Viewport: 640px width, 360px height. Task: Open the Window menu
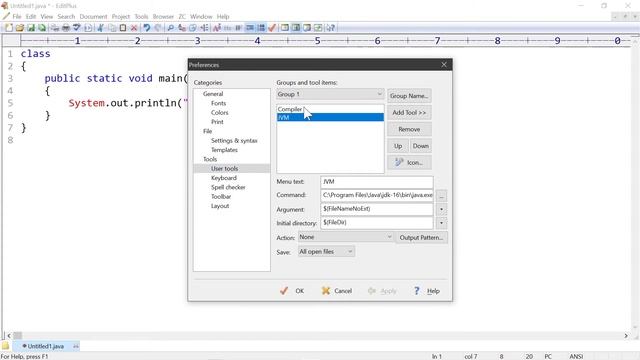tap(201, 17)
